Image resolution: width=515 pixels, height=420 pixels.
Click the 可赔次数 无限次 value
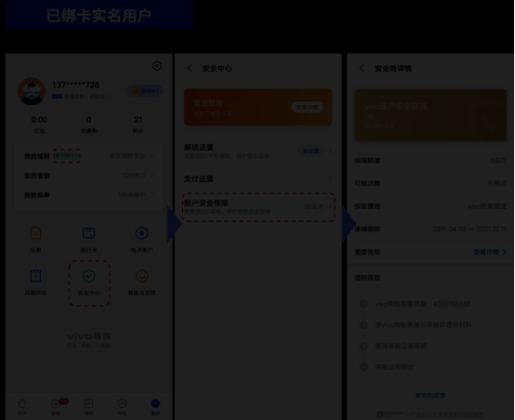pos(496,183)
